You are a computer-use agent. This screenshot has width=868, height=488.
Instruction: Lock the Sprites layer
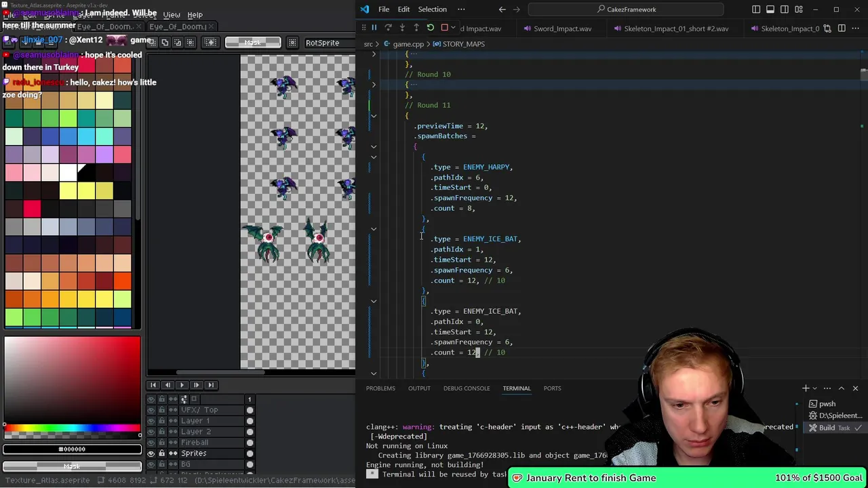162,453
